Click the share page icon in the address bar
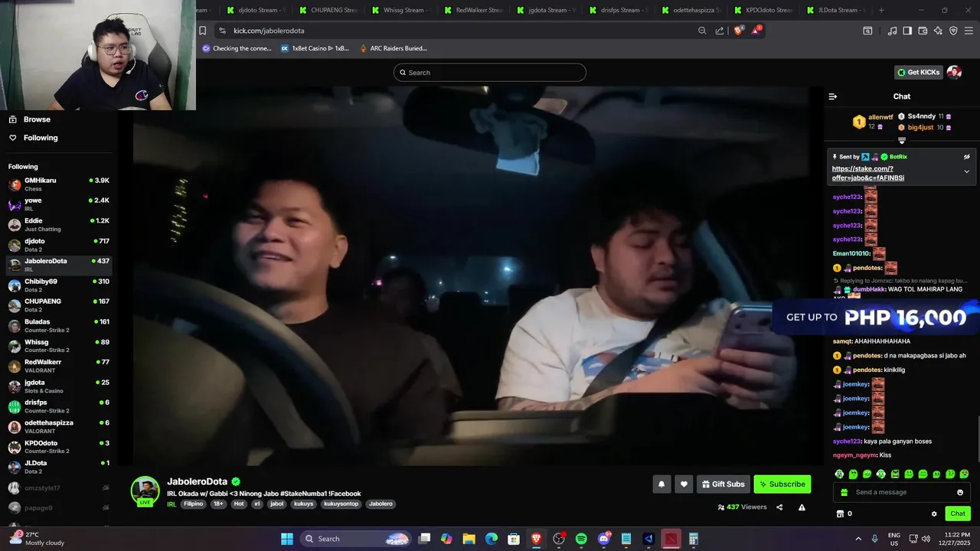 pos(720,31)
